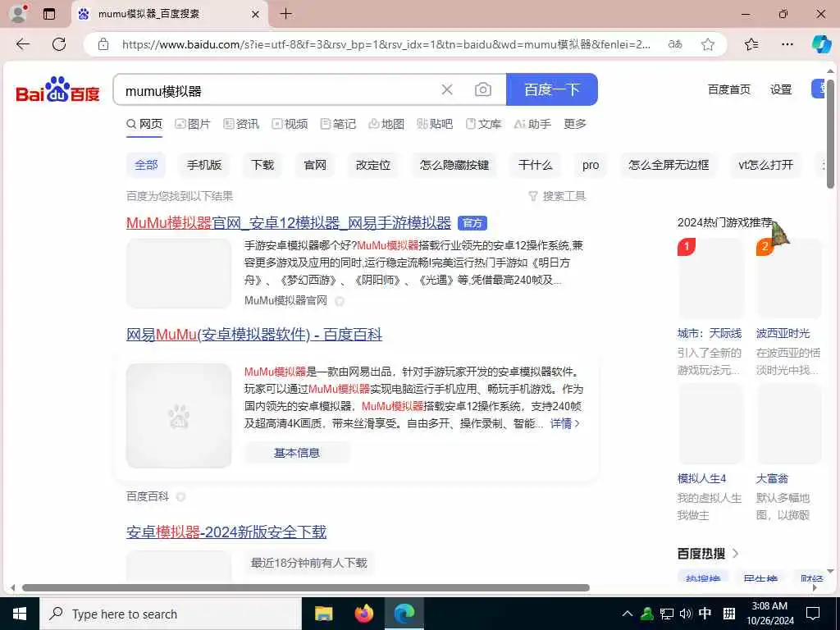Expand 百度热搜 chevron

coord(736,554)
